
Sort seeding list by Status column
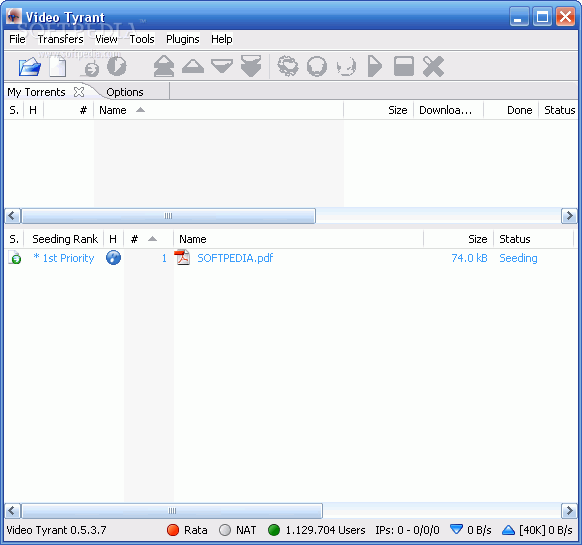533,239
